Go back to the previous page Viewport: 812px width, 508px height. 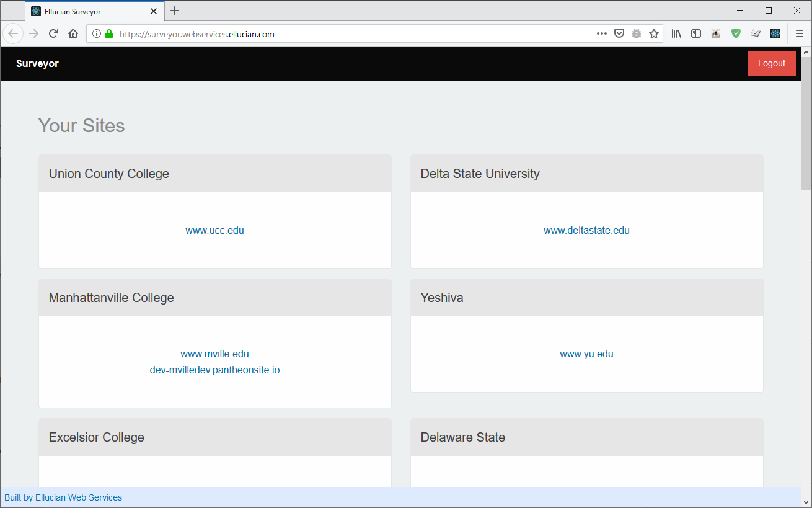click(x=13, y=33)
